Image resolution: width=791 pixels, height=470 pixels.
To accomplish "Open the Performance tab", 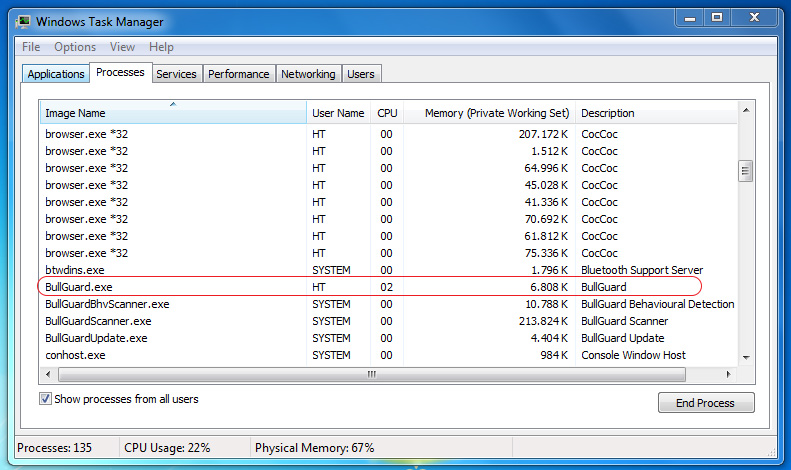I will (239, 74).
